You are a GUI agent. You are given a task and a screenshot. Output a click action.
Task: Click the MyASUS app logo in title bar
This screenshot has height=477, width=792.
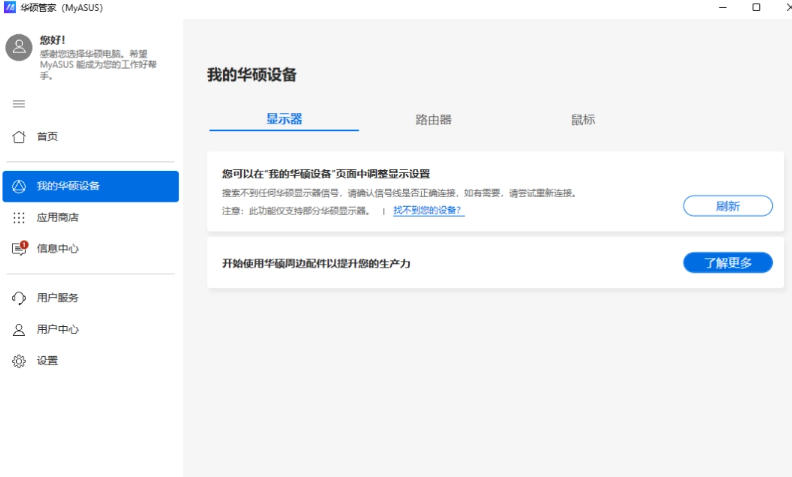10,7
